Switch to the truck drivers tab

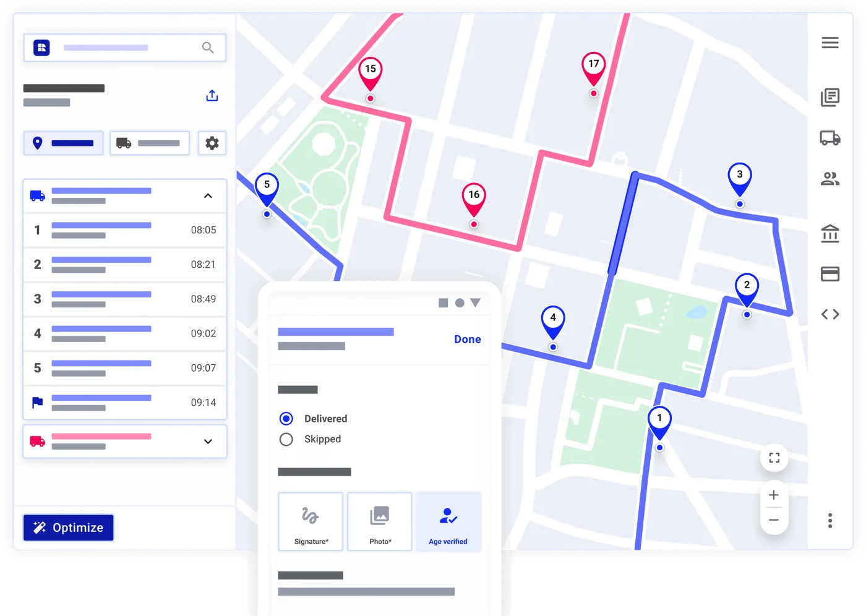pos(150,143)
